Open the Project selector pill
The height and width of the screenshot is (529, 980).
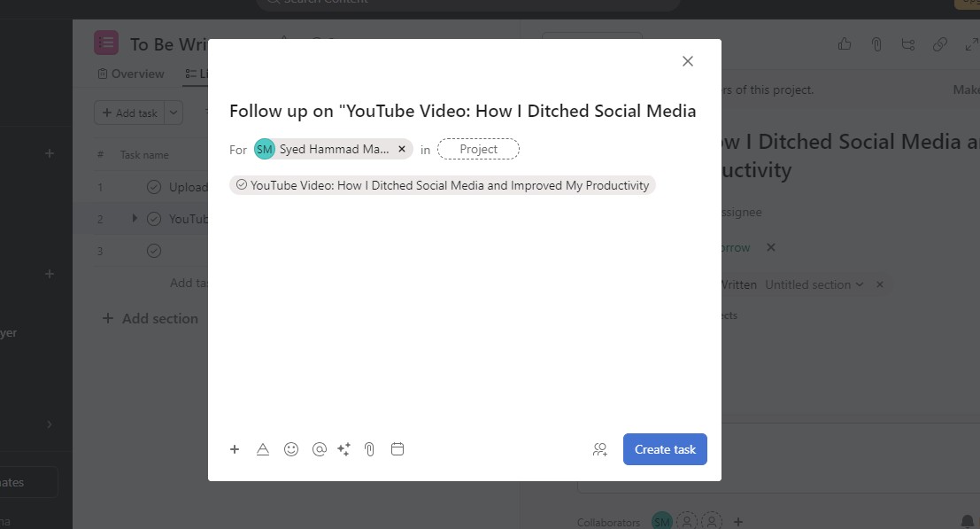click(478, 149)
